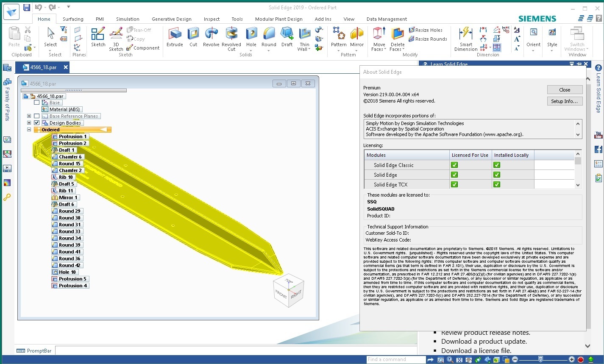The height and width of the screenshot is (364, 604).
Task: Click the Component button in Sketch group
Action: pyautogui.click(x=143, y=48)
